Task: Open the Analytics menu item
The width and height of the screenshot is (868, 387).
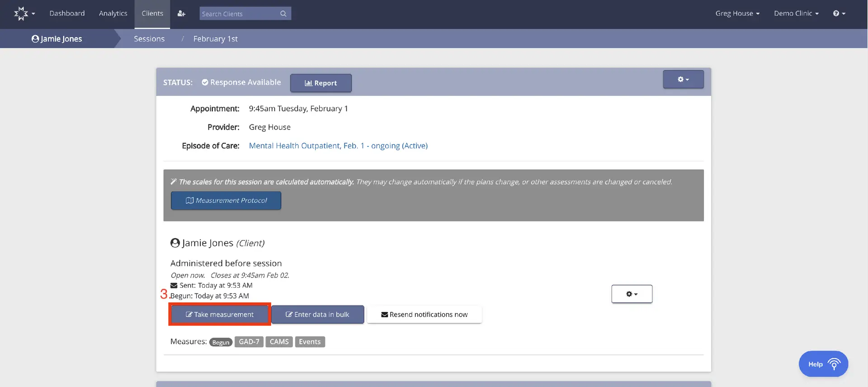Action: click(x=113, y=14)
